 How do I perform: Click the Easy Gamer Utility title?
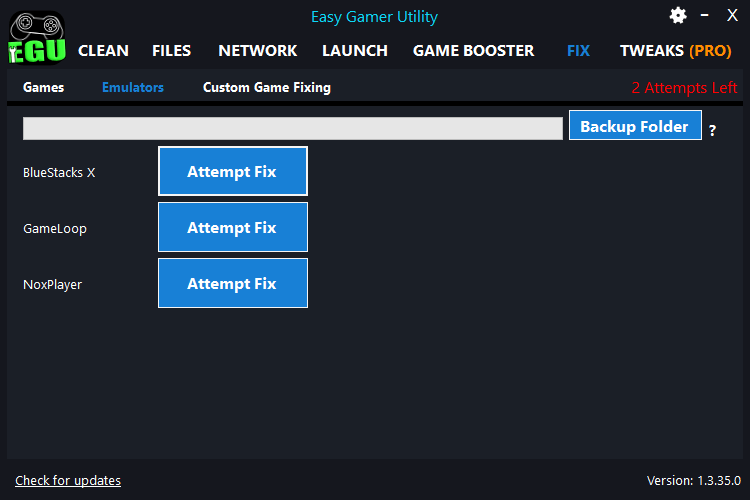pyautogui.click(x=375, y=17)
